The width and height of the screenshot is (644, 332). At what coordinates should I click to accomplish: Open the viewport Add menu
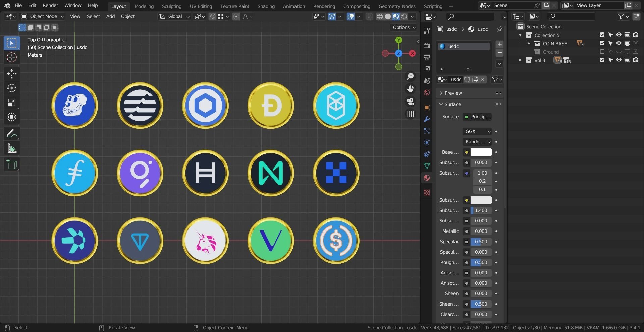pyautogui.click(x=110, y=16)
